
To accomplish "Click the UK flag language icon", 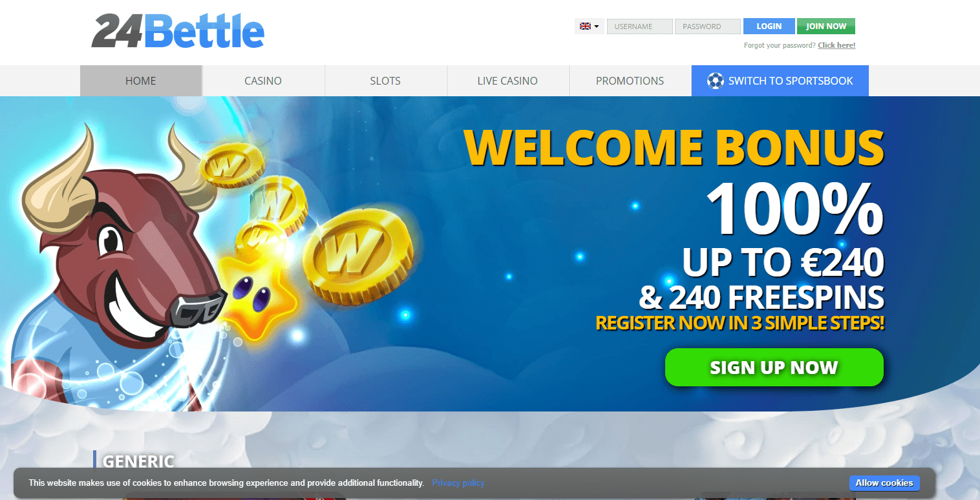I will pos(585,26).
